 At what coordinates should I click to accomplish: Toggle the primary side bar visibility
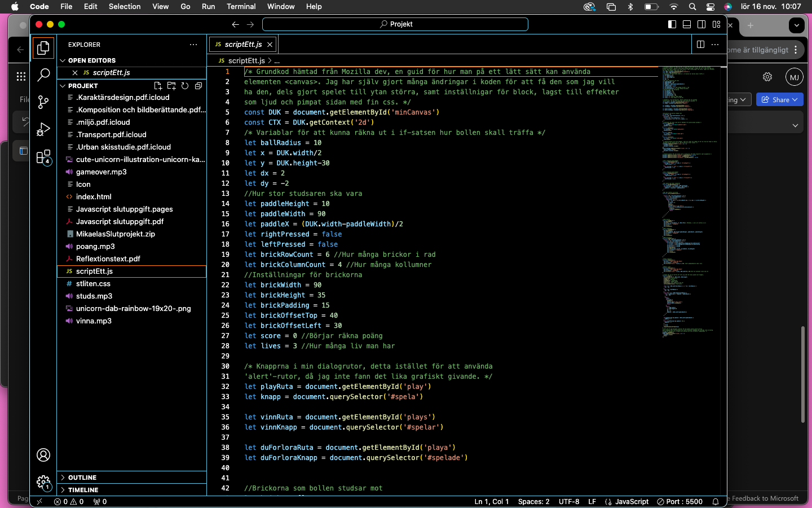tap(672, 24)
